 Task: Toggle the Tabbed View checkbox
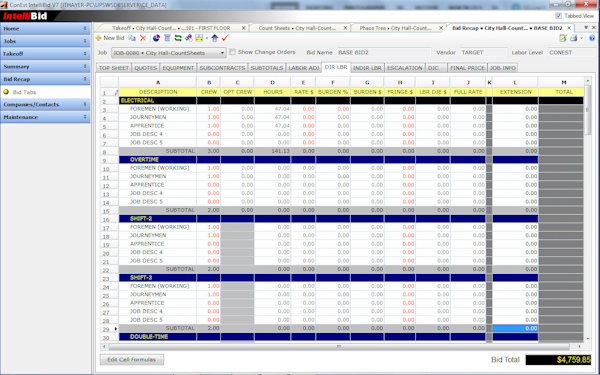coord(558,16)
